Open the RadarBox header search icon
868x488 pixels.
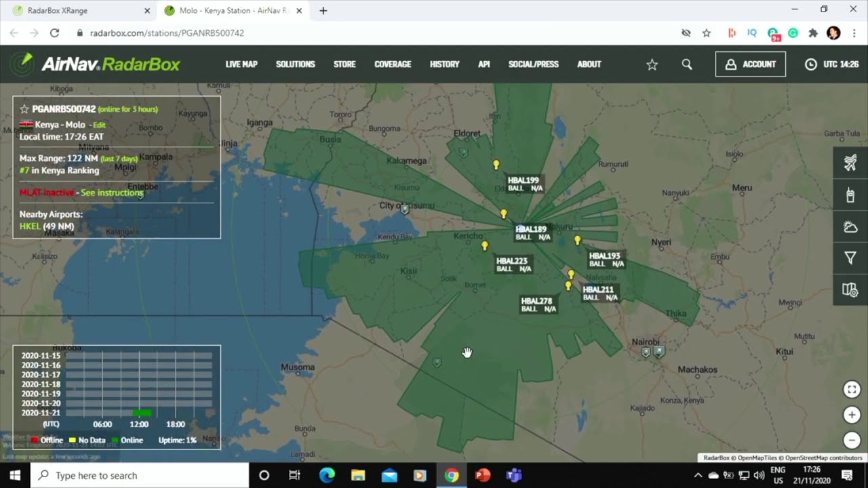[x=687, y=64]
